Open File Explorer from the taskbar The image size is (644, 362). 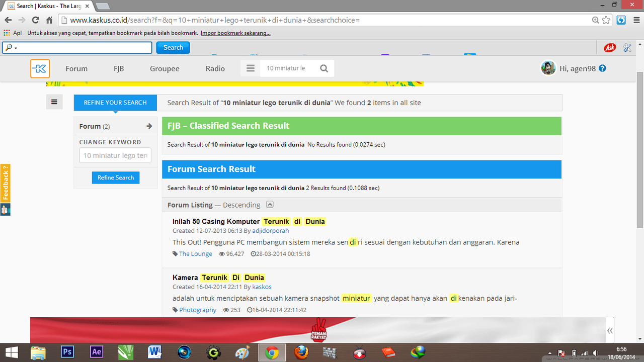(38, 352)
